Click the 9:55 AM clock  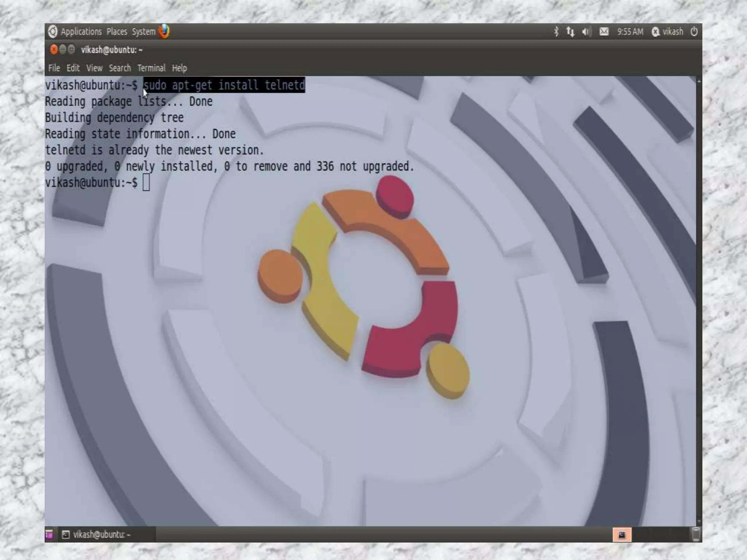(x=630, y=32)
